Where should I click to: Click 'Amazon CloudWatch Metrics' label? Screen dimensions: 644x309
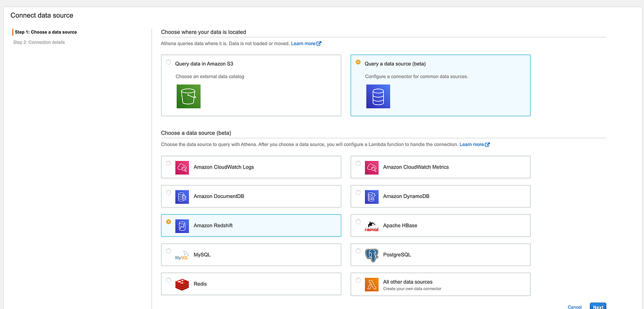(416, 167)
